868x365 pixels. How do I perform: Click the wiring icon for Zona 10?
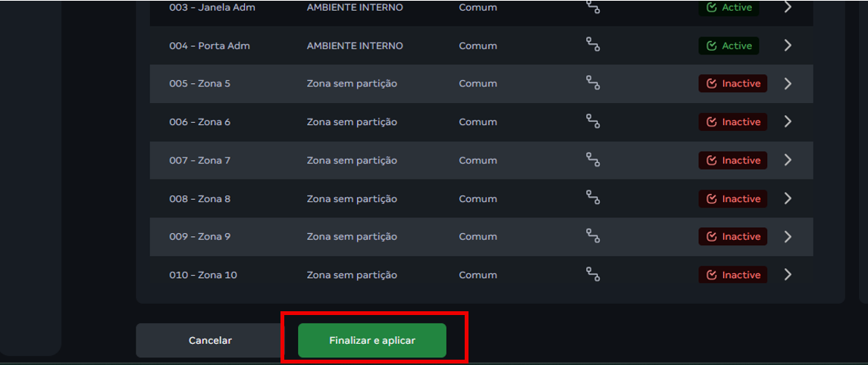pyautogui.click(x=593, y=275)
